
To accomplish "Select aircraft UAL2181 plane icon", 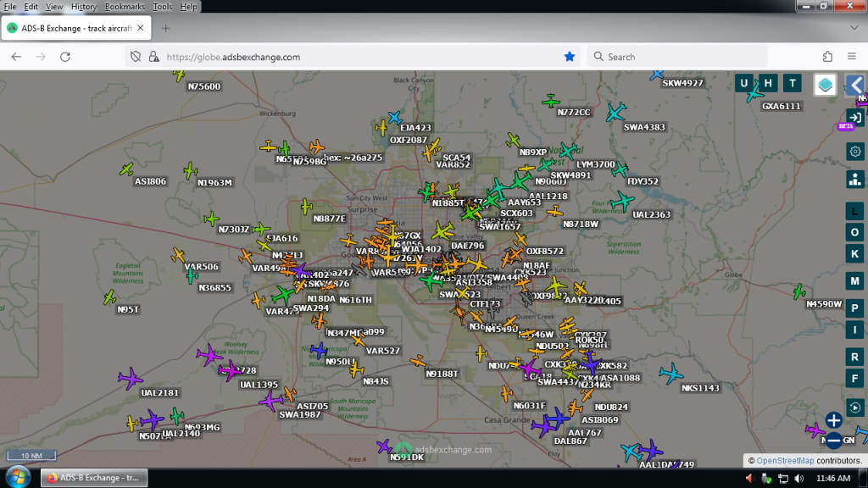I will tap(131, 379).
